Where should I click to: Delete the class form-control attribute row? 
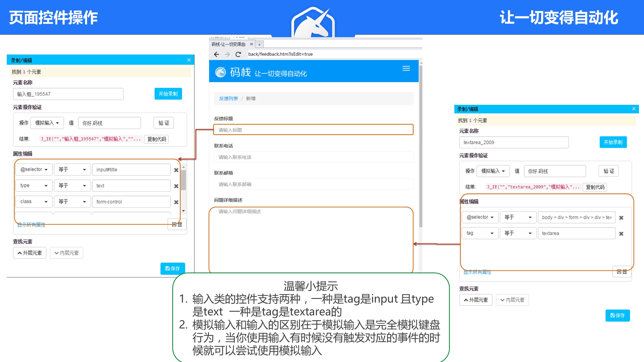(176, 202)
